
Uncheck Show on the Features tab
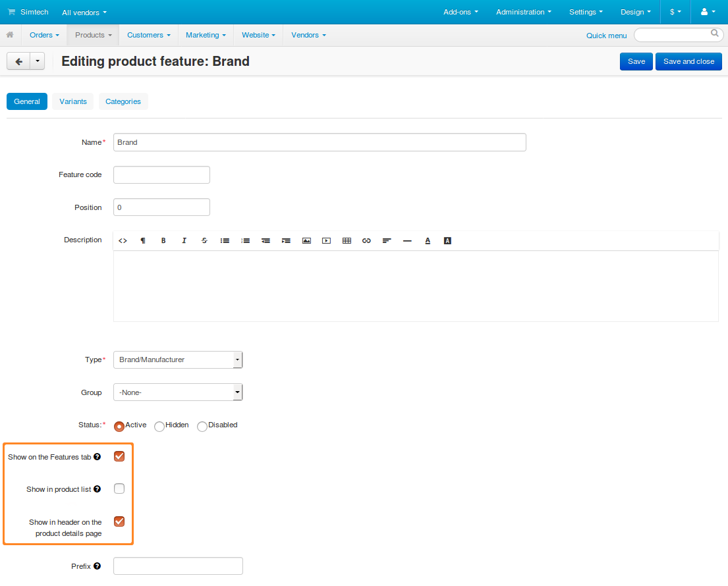(119, 456)
